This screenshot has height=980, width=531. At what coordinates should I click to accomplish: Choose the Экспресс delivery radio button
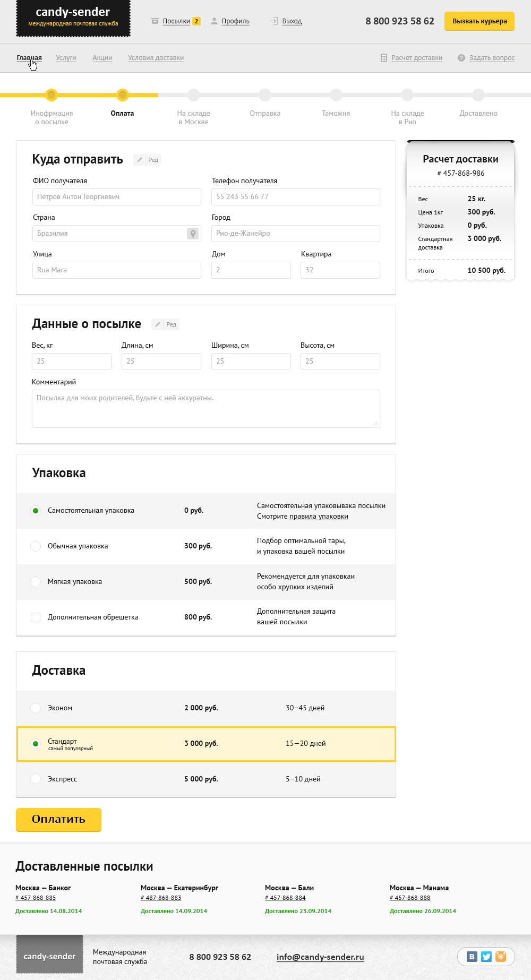[36, 779]
